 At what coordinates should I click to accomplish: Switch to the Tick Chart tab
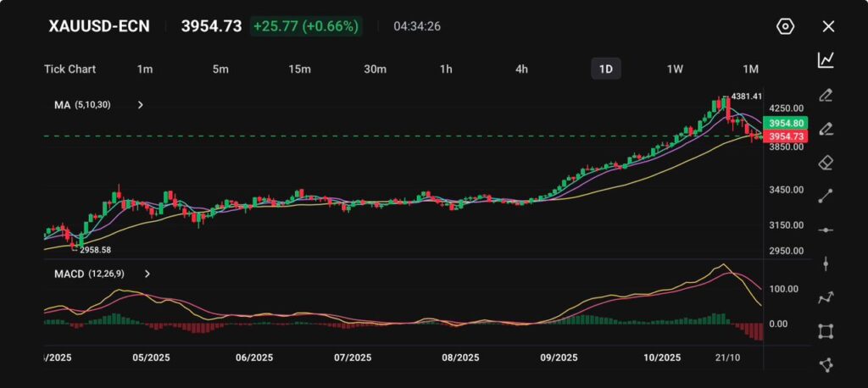[70, 69]
